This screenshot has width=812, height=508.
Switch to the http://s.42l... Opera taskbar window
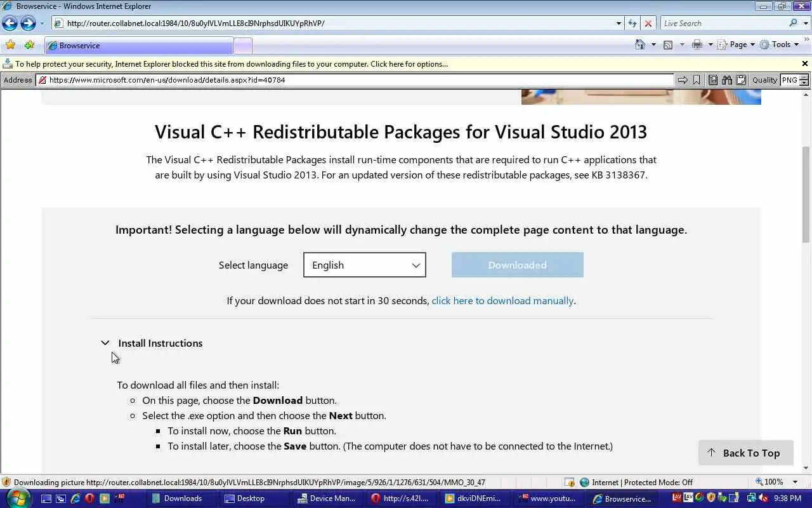(x=401, y=498)
